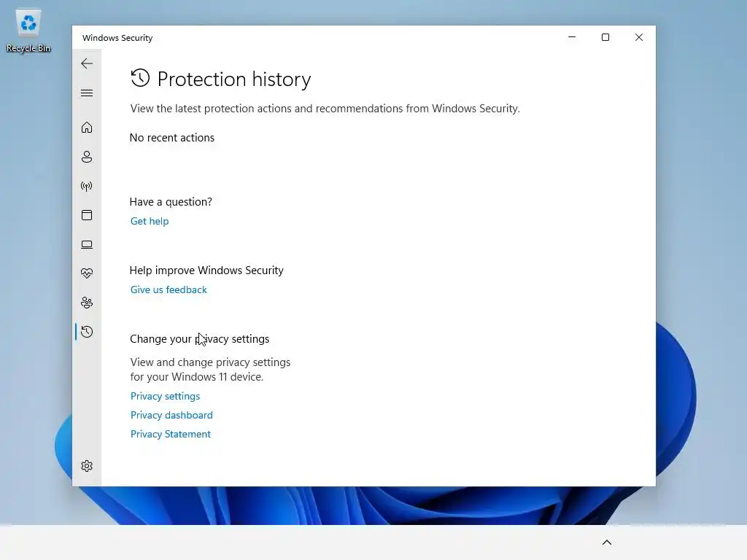Open Settings gear in sidebar
747x560 pixels.
tap(87, 466)
